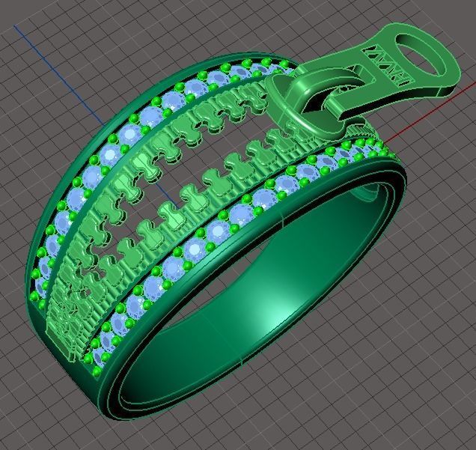Pick the engraved lettering on the pull tab
476x450 pixels.
(390, 64)
